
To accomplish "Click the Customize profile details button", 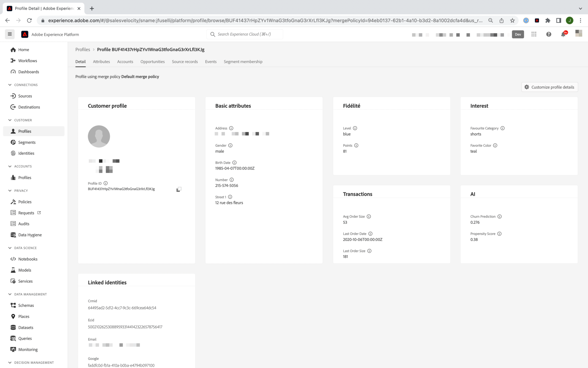I will [x=549, y=87].
